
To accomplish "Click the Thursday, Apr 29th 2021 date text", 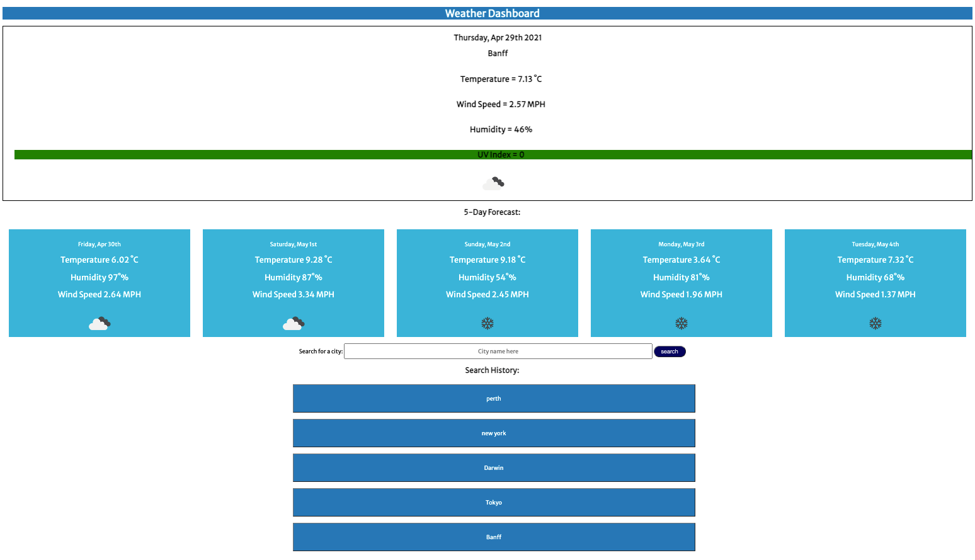I will (x=498, y=38).
